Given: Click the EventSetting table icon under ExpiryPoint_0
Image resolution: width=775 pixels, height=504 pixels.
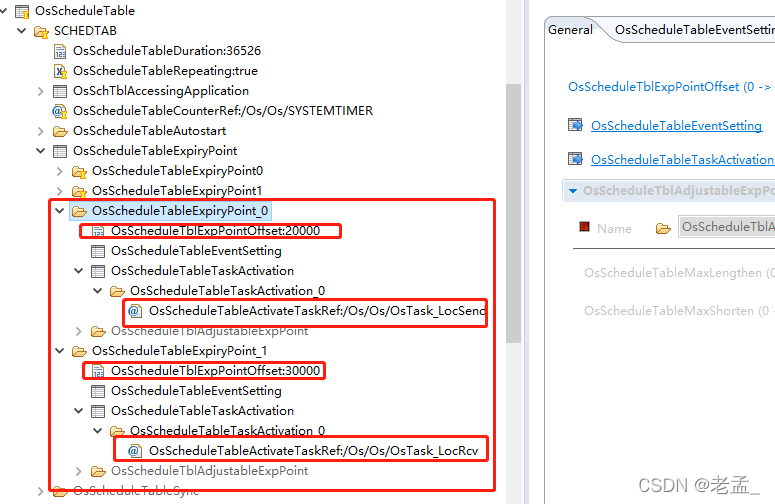Looking at the screenshot, I should (98, 252).
